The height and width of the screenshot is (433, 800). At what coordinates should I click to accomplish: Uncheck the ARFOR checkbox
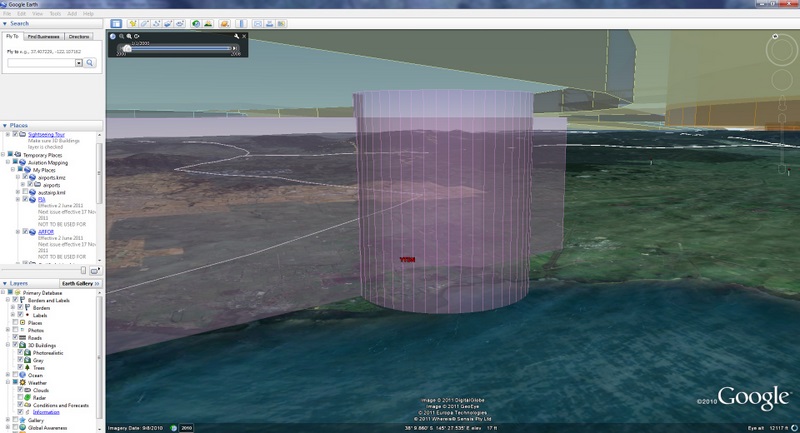click(25, 232)
